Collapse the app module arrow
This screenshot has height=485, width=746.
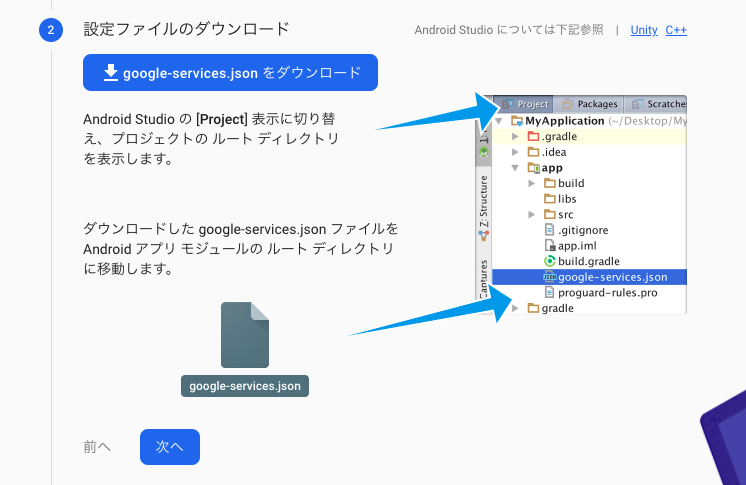(515, 168)
